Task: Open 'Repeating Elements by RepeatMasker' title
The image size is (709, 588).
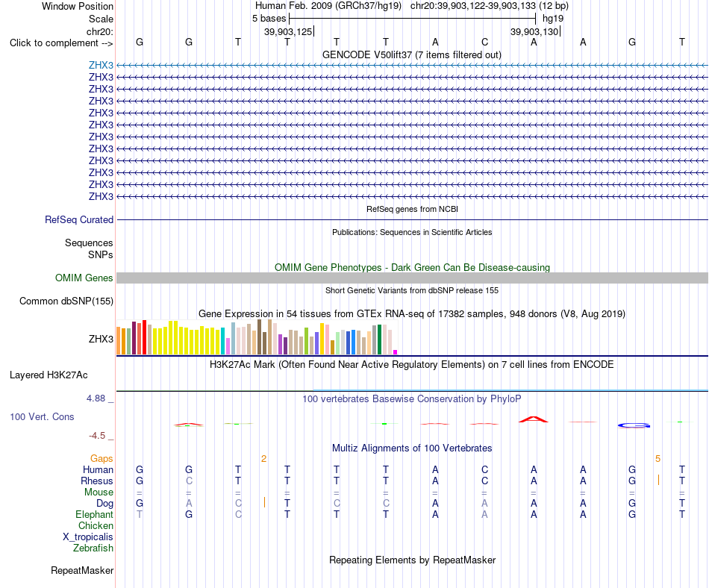Action: (412, 560)
